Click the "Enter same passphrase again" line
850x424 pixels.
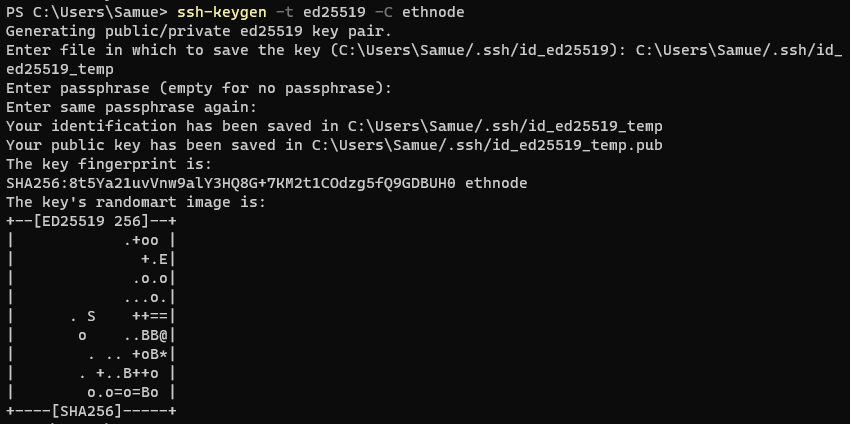pyautogui.click(x=132, y=107)
